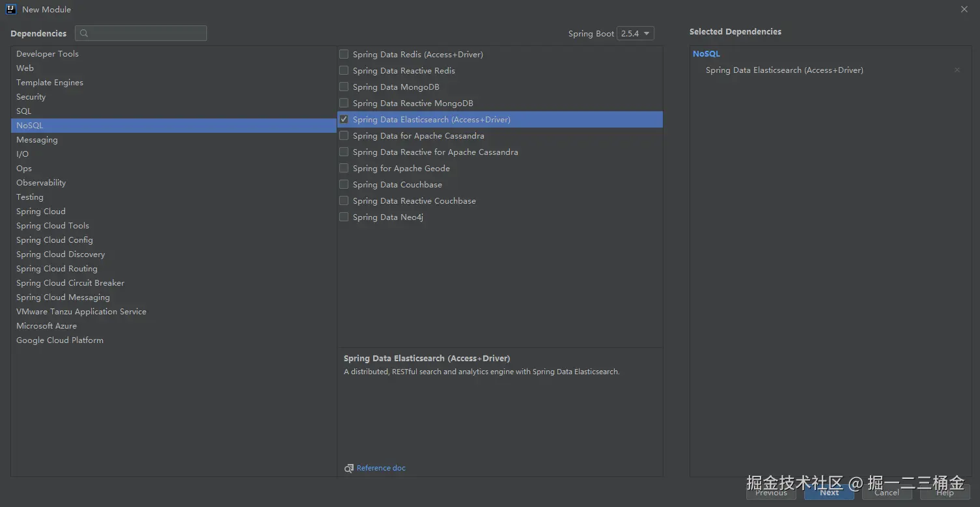Cancel the New Module dialog
Viewport: 980px width, 507px height.
(887, 493)
